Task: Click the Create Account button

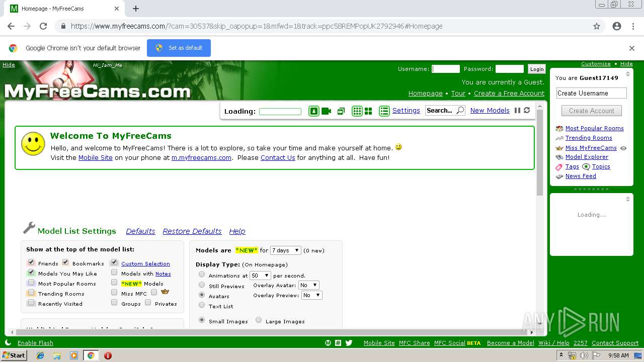Action: (x=592, y=111)
